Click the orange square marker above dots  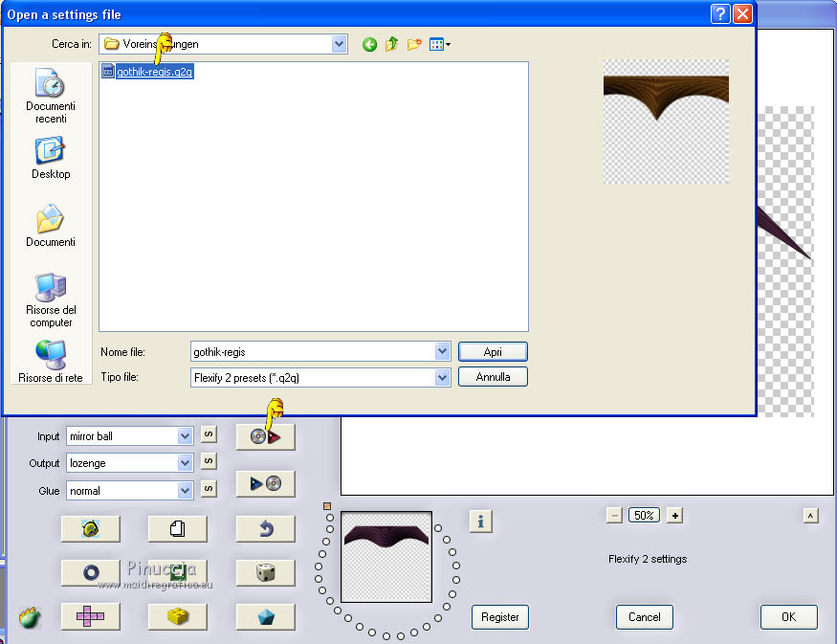pyautogui.click(x=327, y=505)
